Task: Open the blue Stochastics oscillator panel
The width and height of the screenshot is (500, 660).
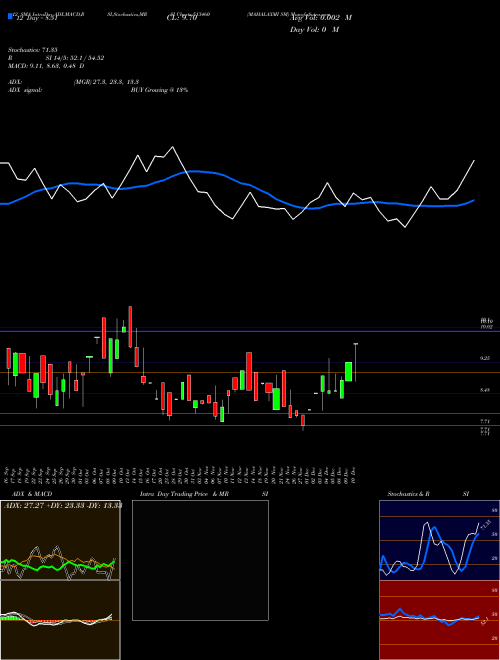Action: click(439, 540)
